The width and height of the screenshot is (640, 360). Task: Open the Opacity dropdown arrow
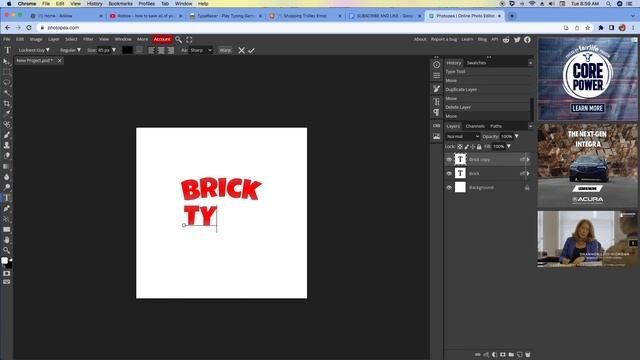(516, 136)
